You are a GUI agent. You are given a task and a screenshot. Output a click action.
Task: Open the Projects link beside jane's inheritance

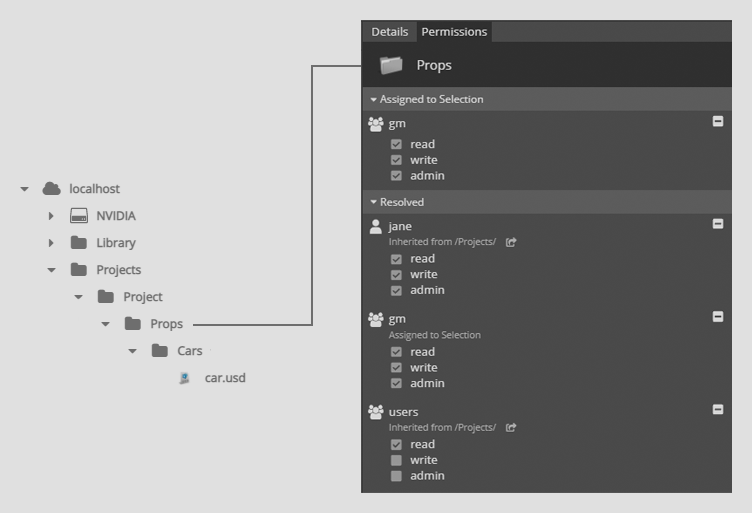(x=511, y=242)
